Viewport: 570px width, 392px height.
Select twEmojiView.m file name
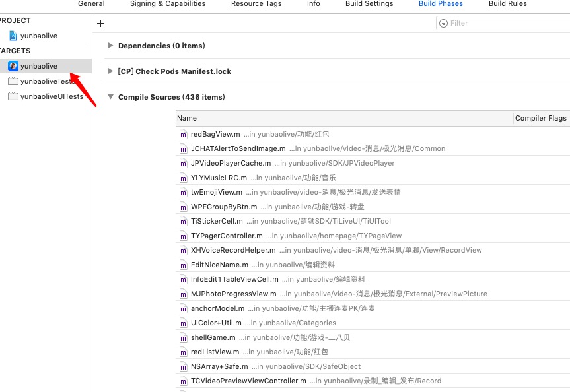coord(216,192)
